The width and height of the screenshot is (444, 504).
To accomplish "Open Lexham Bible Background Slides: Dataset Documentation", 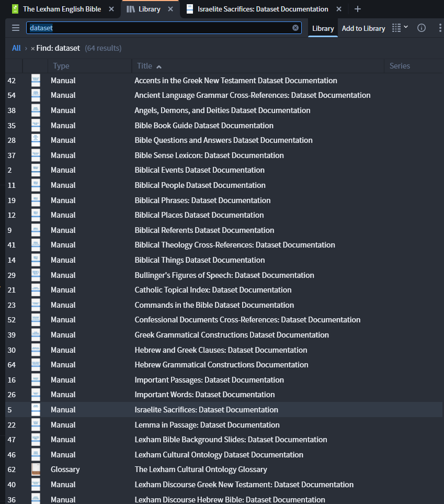I will click(231, 440).
